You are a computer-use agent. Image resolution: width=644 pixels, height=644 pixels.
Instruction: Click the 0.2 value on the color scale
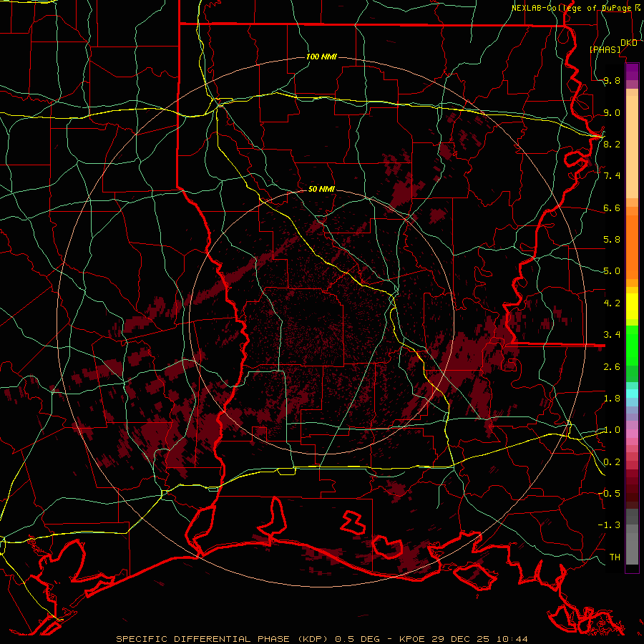[612, 462]
